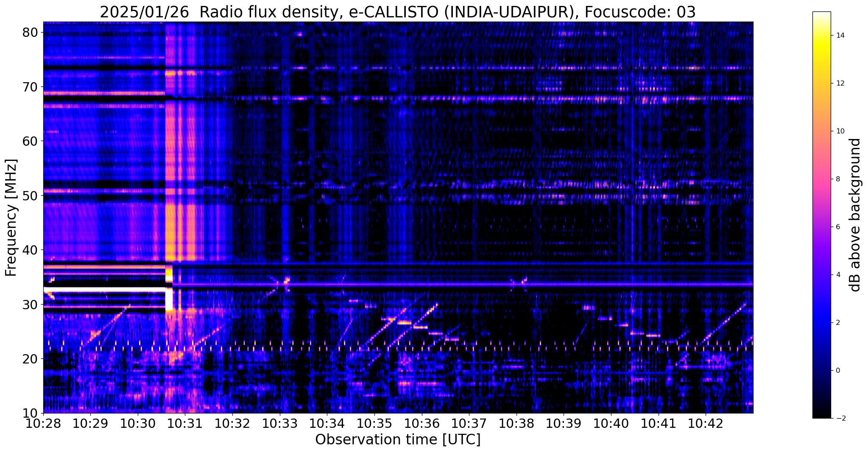Click the 10:41 time tick label
This screenshot has height=452, width=868.
659,424
